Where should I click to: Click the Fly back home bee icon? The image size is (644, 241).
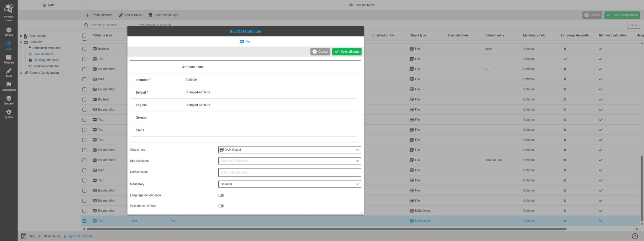pos(9,9)
